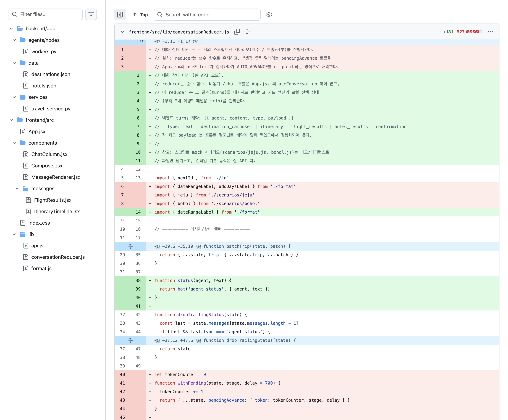Select ChatColumn.jsx in the file tree
This screenshot has width=508, height=420.
(49, 154)
